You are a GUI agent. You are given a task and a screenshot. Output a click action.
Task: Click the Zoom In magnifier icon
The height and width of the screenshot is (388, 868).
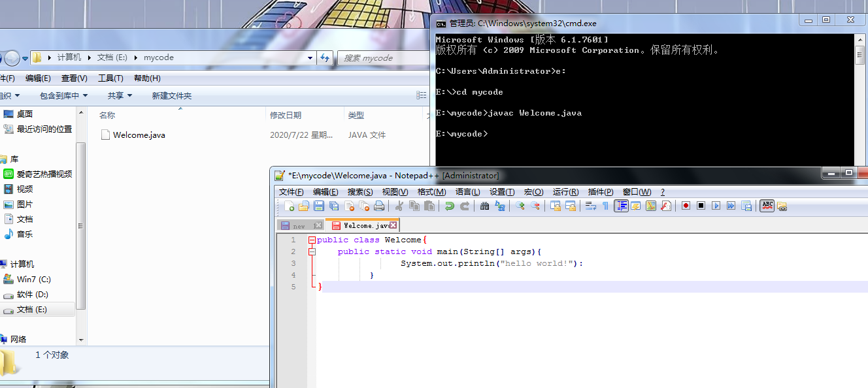click(520, 206)
